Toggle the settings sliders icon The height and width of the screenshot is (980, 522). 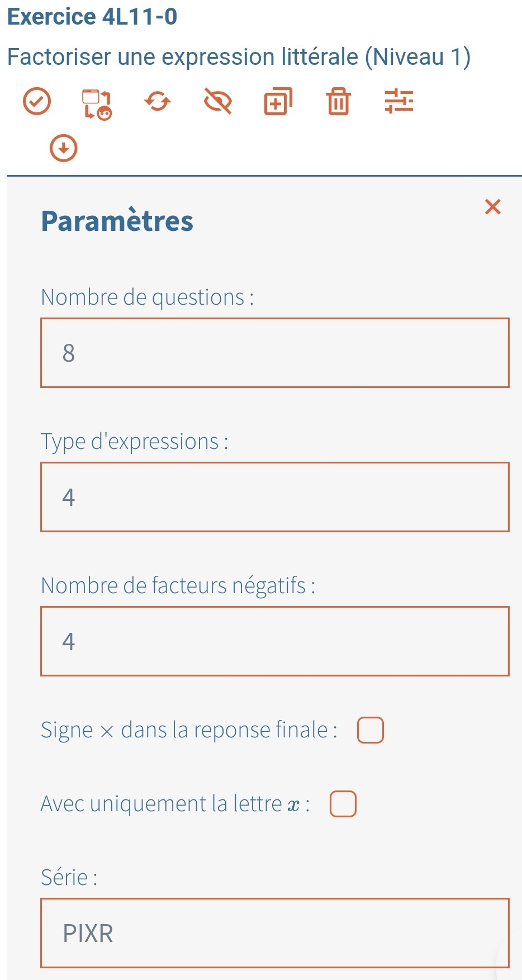[399, 102]
